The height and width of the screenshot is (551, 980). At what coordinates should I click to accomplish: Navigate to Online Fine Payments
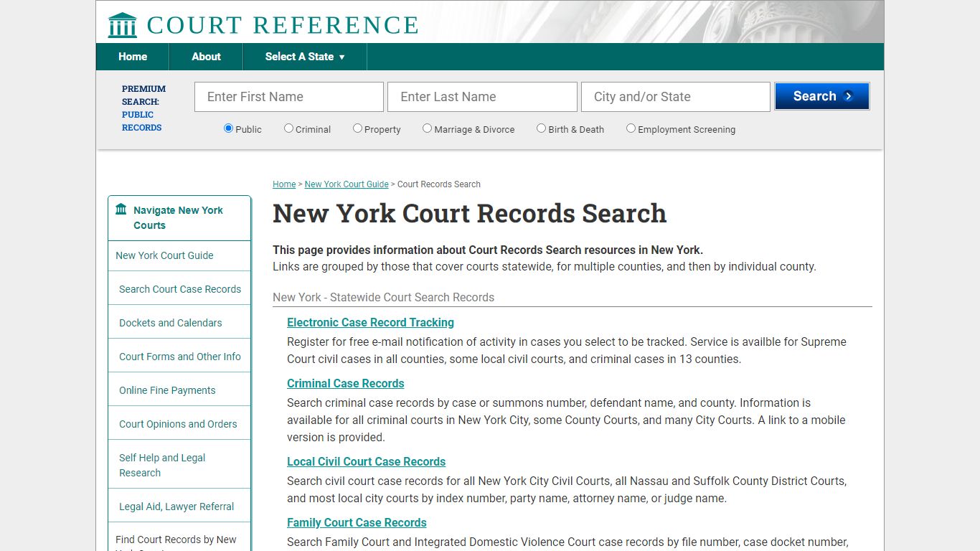coord(167,390)
